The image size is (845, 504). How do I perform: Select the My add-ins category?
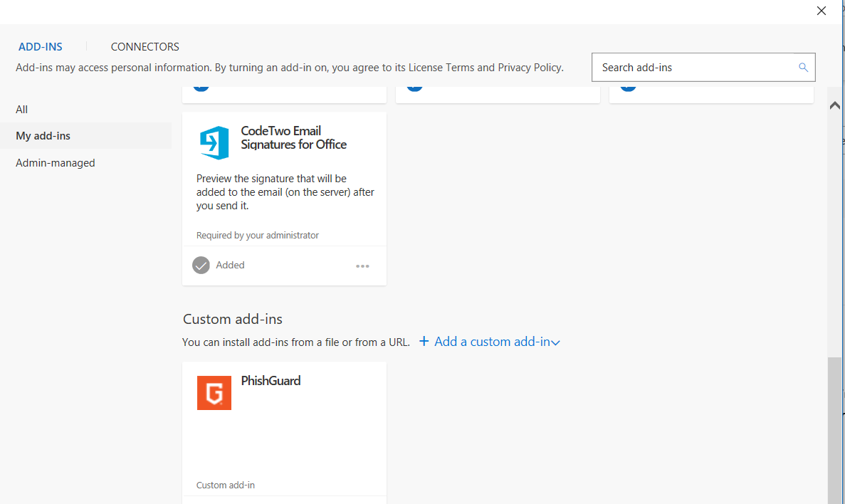85,136
